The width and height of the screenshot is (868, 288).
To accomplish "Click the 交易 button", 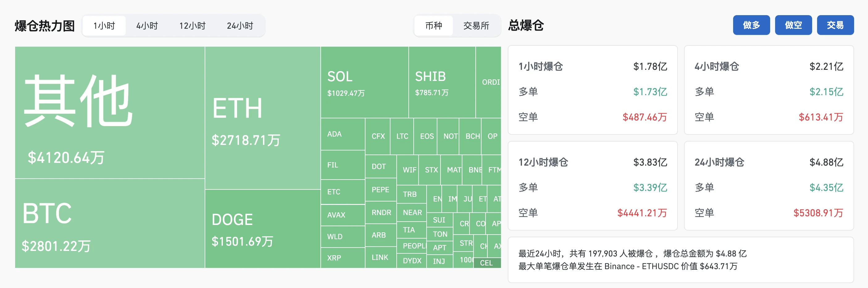I will pyautogui.click(x=835, y=25).
